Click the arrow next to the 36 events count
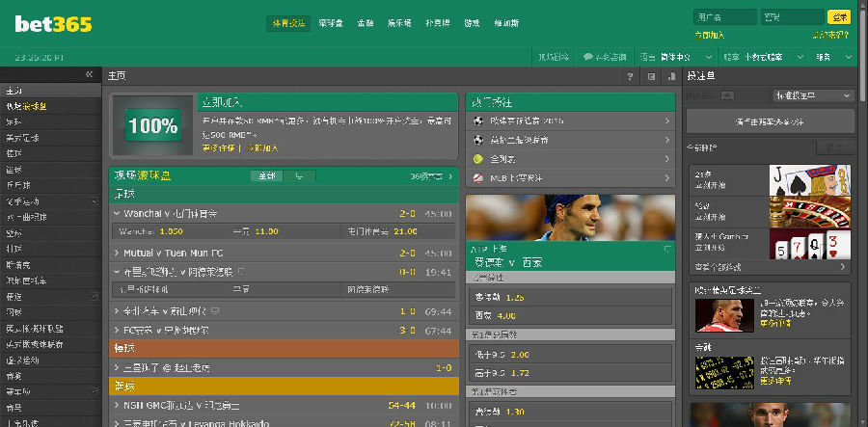The width and height of the screenshot is (868, 427). 450,176
